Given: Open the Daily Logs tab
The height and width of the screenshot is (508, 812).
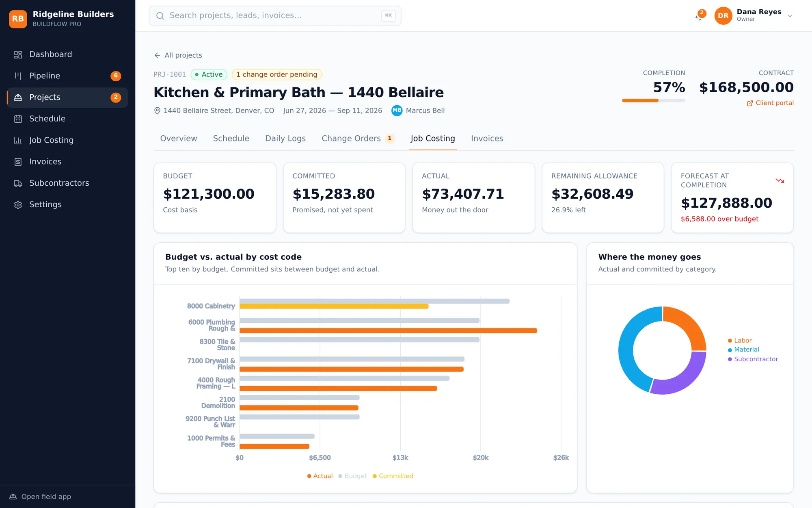Looking at the screenshot, I should pyautogui.click(x=285, y=139).
